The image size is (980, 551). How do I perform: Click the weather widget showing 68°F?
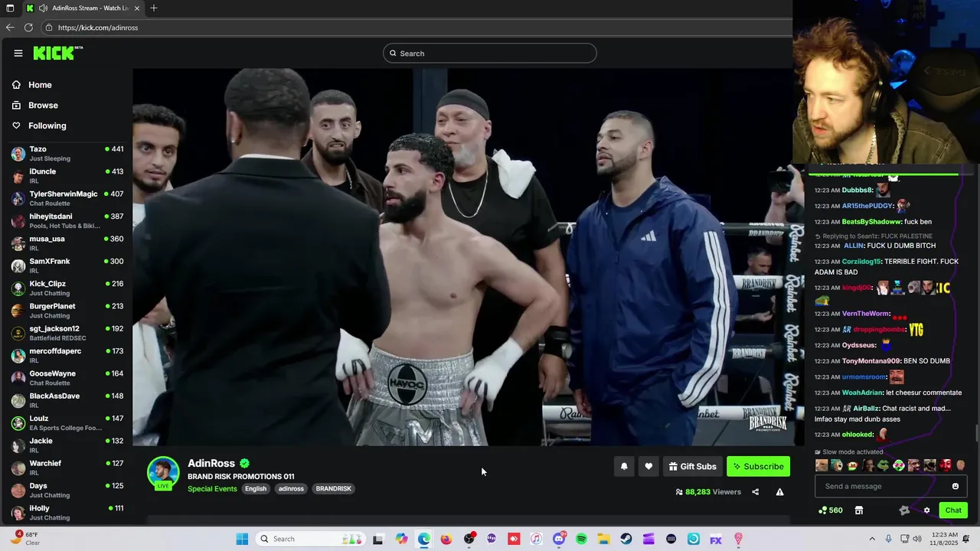pos(25,538)
